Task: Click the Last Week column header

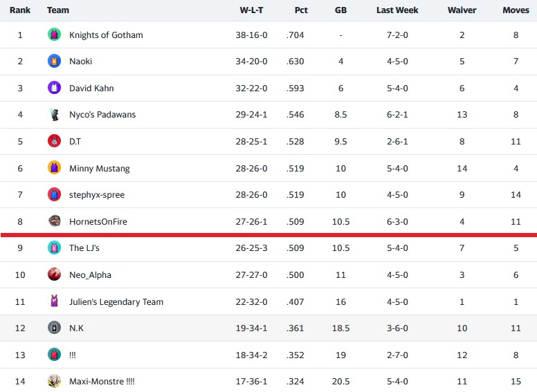Action: (x=395, y=10)
